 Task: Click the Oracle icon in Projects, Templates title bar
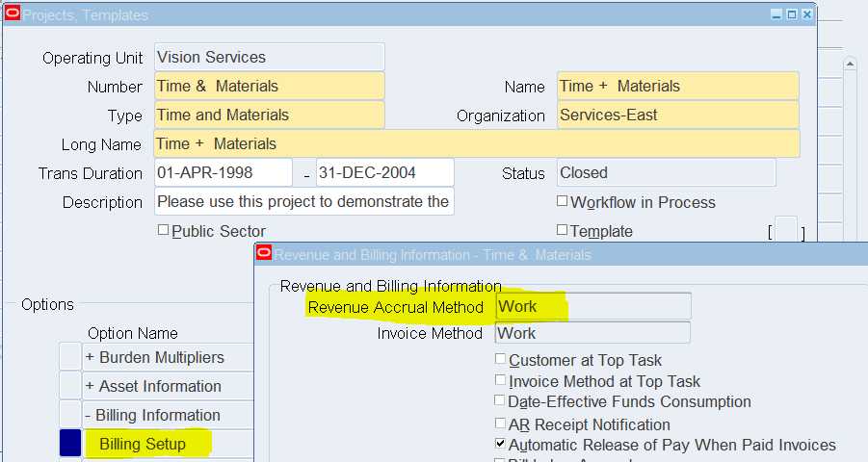(x=13, y=13)
